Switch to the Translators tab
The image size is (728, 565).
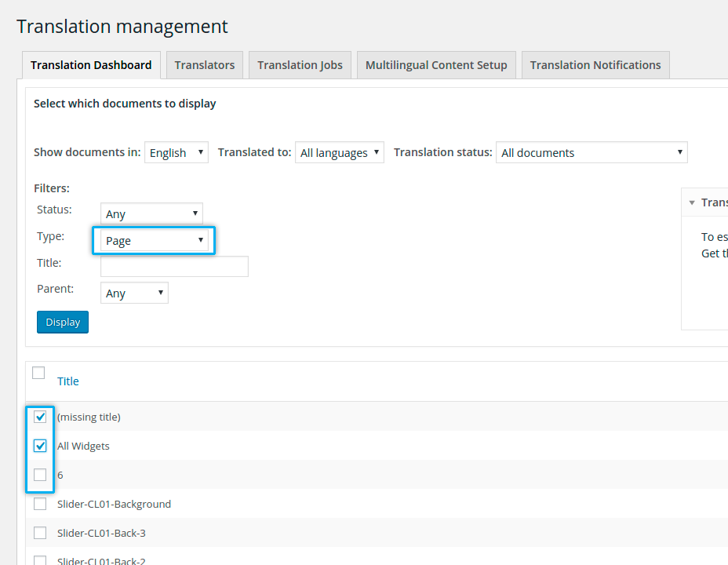click(x=205, y=65)
